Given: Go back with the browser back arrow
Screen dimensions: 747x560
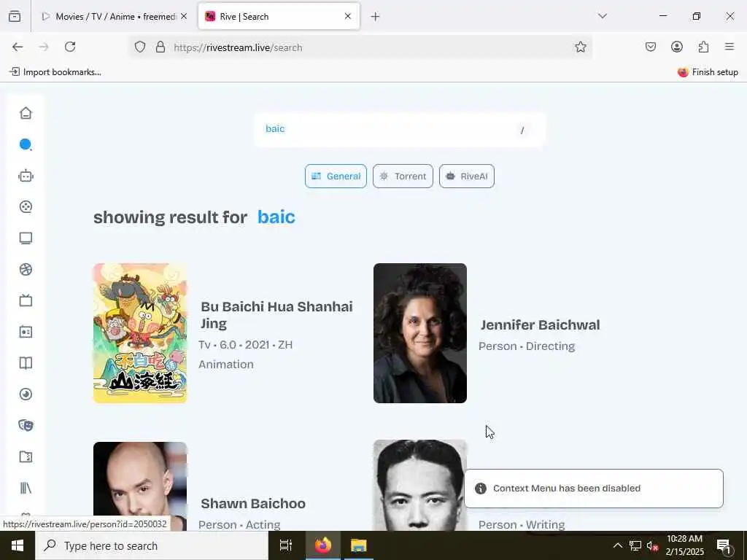Looking at the screenshot, I should coord(18,47).
